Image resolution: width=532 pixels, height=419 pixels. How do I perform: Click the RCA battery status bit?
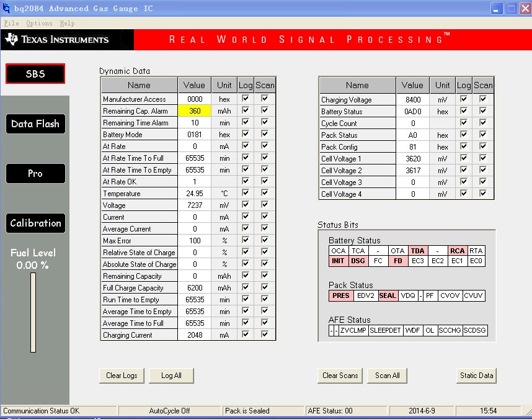(458, 251)
